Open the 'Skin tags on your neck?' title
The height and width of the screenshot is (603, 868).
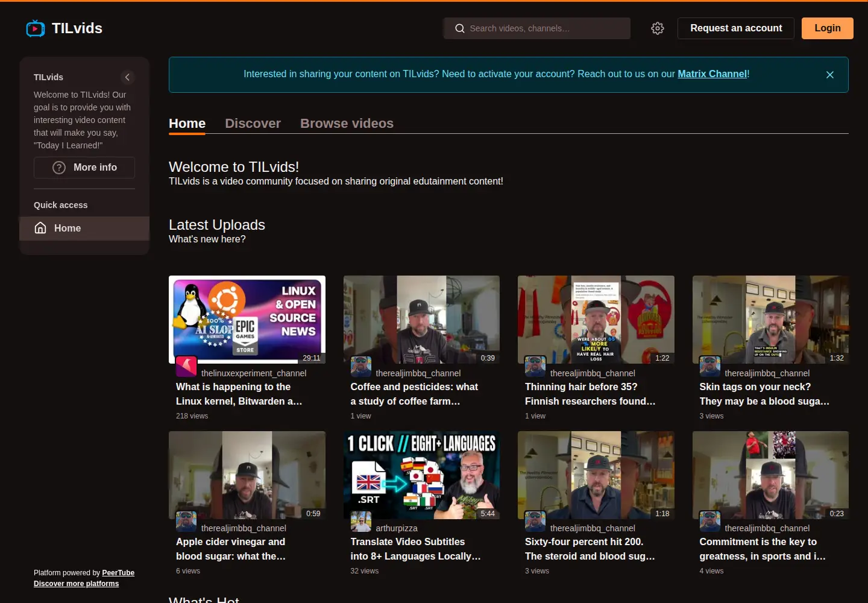tap(764, 394)
